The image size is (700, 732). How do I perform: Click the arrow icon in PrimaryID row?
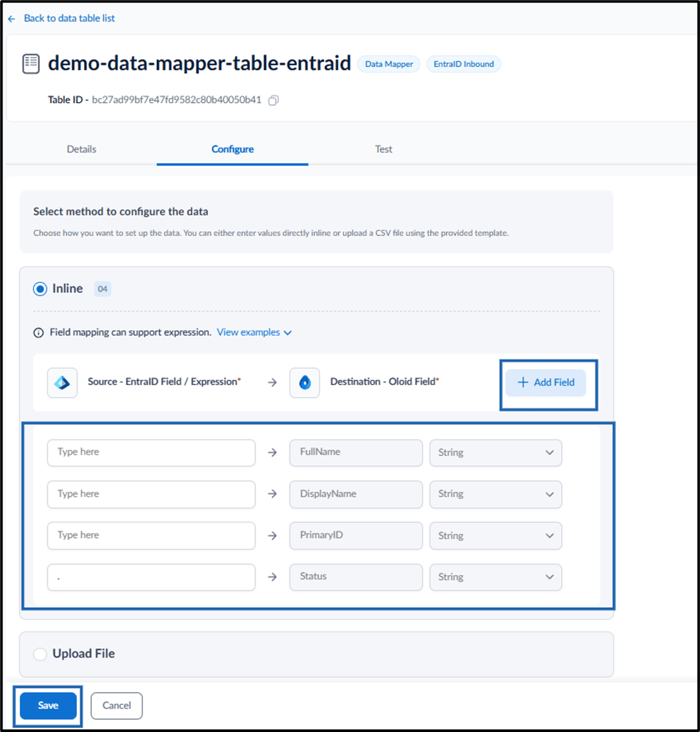click(x=273, y=536)
